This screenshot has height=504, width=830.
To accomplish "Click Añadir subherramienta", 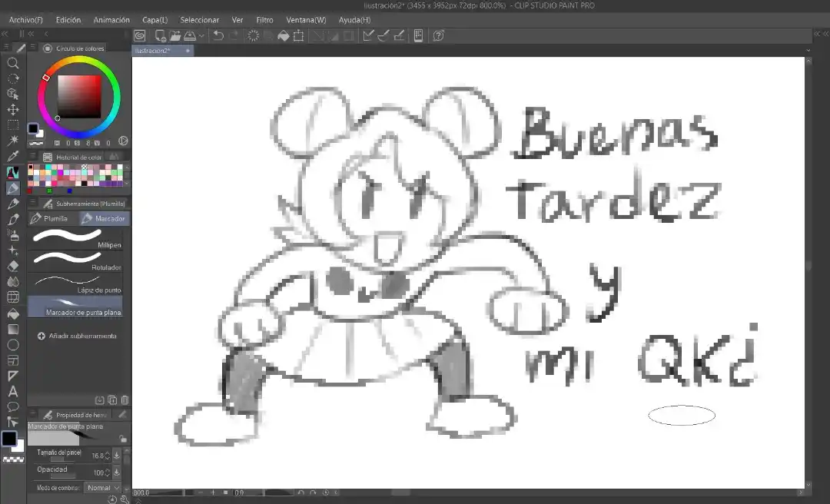I will (77, 336).
